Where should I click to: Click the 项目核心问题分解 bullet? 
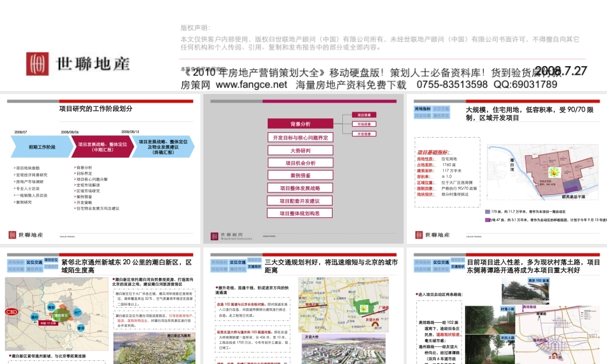point(91,179)
